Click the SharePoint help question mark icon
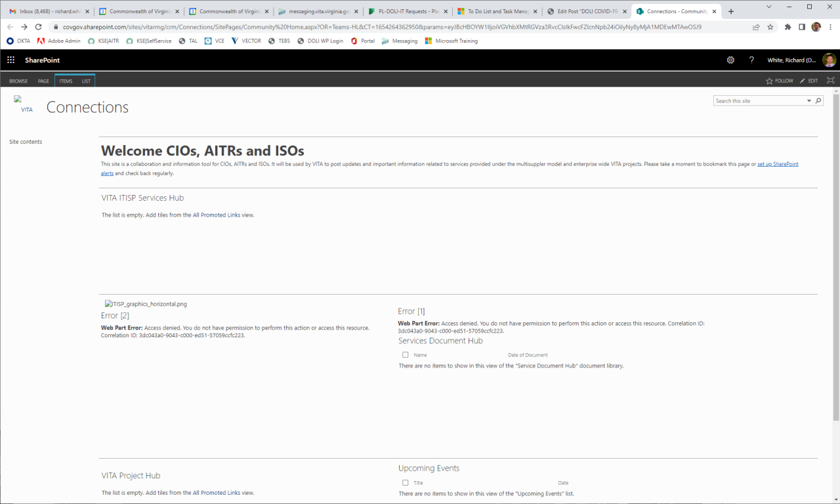The width and height of the screenshot is (840, 504). 751,60
